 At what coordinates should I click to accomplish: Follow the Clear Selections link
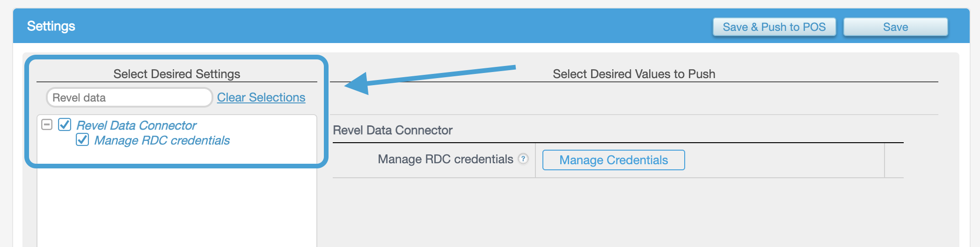coord(261,97)
